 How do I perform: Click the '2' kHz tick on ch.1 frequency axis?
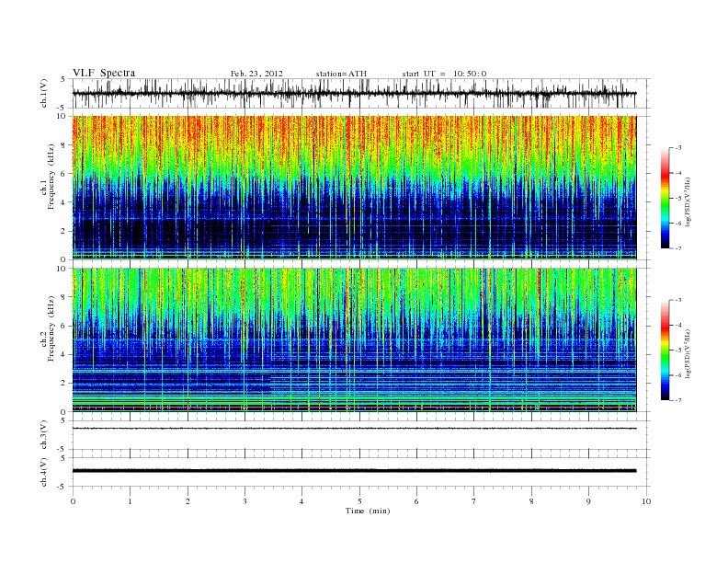(x=64, y=231)
